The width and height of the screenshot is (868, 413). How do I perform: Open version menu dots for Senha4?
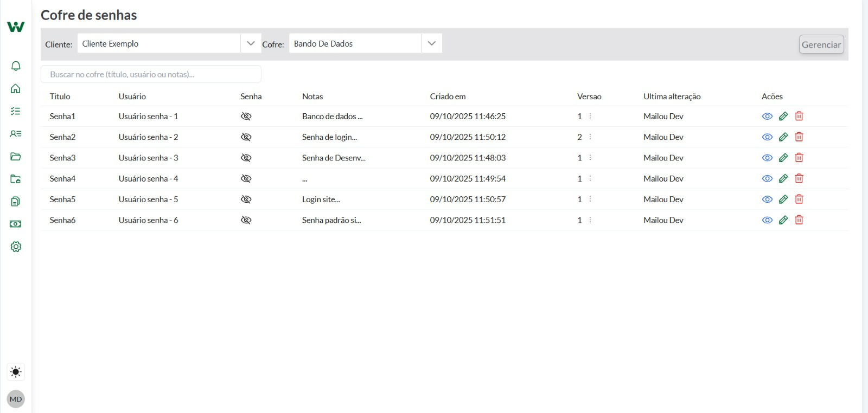point(590,178)
